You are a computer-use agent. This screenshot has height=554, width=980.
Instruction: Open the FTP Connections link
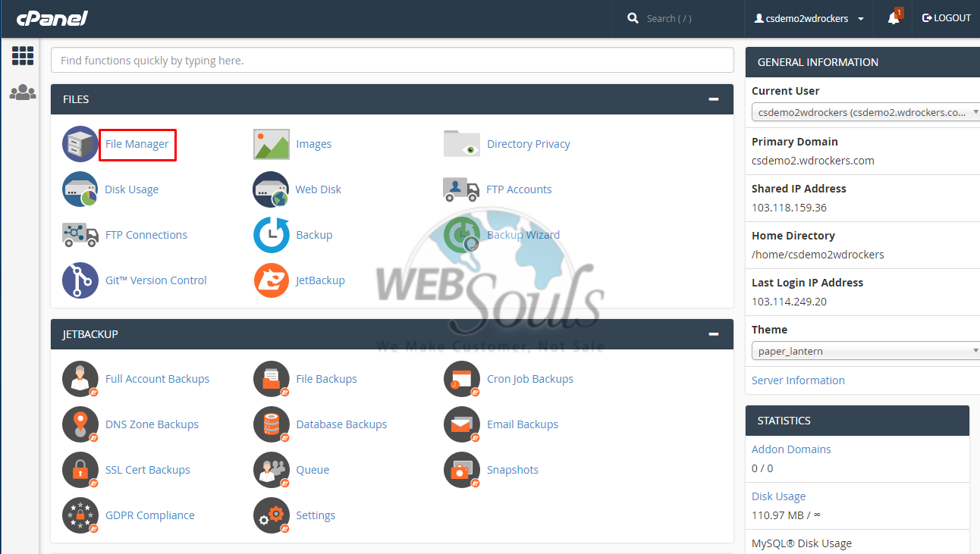tap(146, 235)
